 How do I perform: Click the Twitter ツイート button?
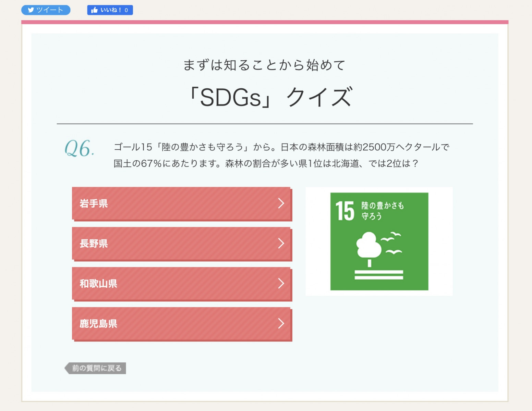pos(46,10)
